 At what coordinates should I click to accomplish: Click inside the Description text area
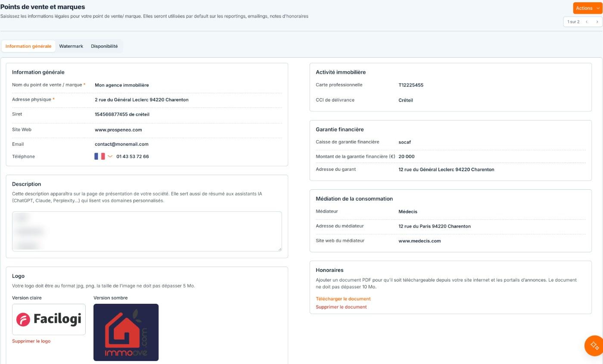(x=147, y=231)
